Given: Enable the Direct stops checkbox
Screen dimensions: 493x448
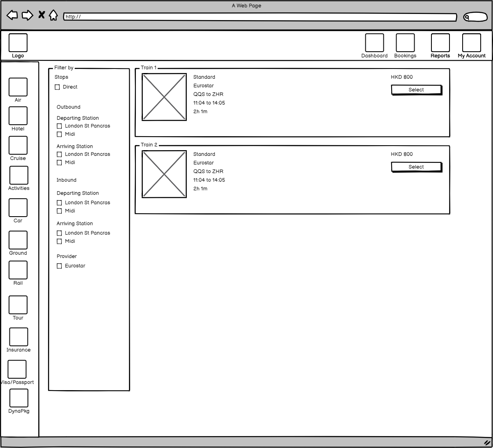Looking at the screenshot, I should (x=57, y=87).
